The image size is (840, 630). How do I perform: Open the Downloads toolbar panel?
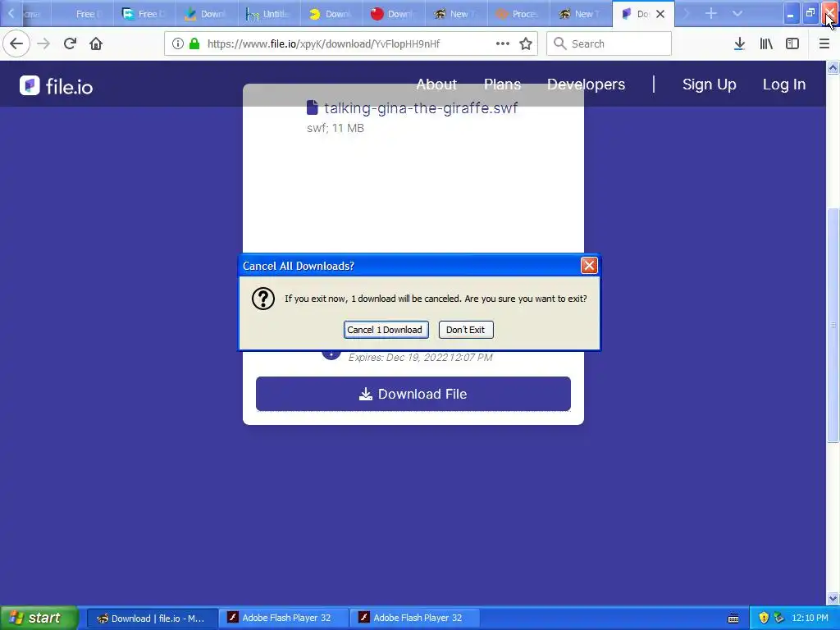[739, 43]
